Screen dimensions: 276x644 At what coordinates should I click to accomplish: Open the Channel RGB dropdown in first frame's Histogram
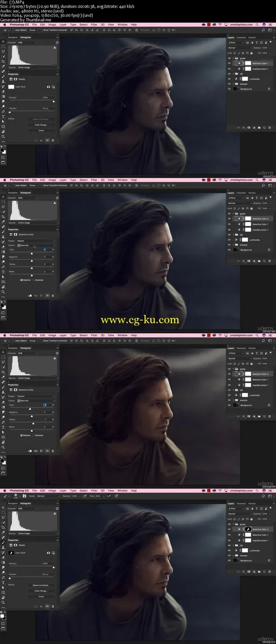[27, 43]
